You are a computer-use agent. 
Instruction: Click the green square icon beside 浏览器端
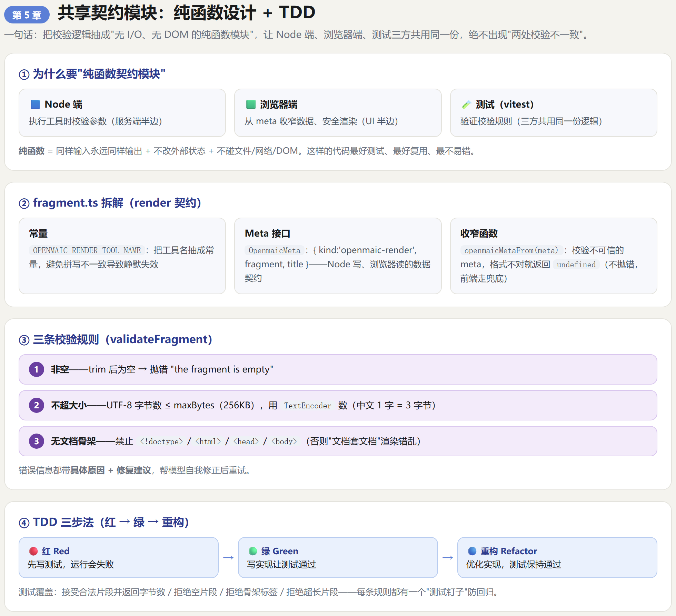[251, 104]
